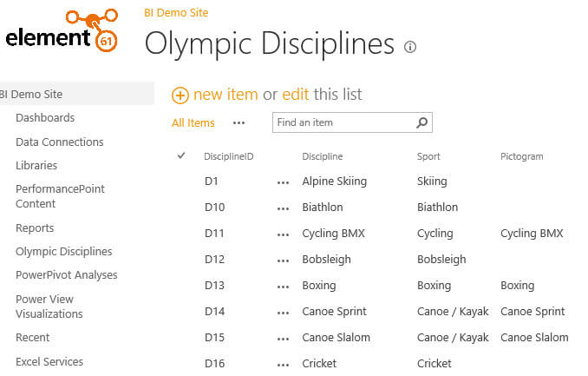Sort by the DisciplineID column header
Image resolution: width=588 pixels, height=376 pixels.
[229, 156]
